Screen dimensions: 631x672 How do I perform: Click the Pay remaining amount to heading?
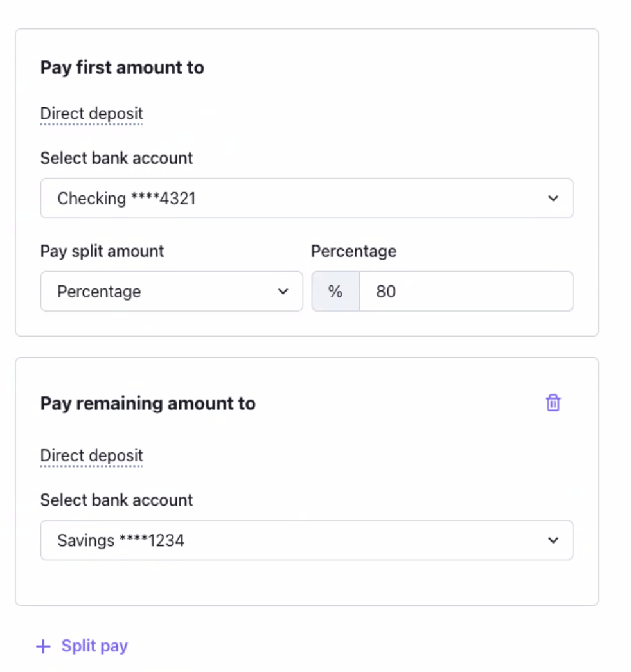point(148,403)
